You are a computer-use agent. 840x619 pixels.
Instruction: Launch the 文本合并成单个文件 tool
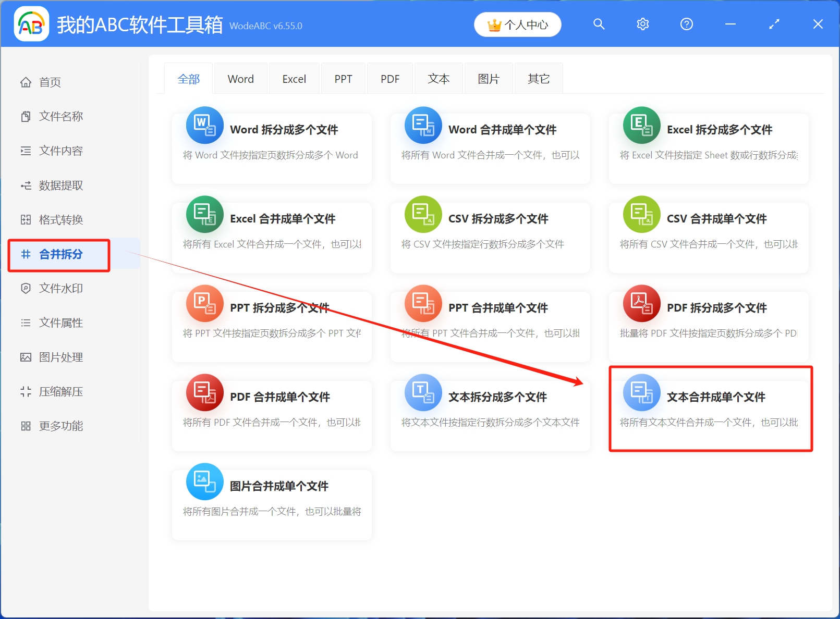tap(710, 410)
